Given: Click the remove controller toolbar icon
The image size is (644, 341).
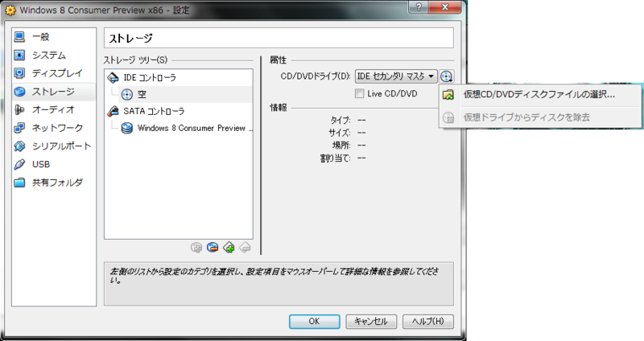Looking at the screenshot, I should (x=245, y=248).
